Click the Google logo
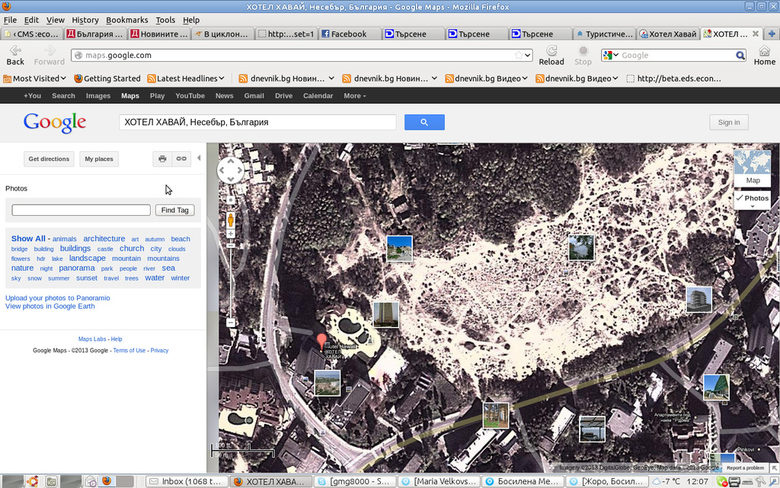 [x=55, y=122]
